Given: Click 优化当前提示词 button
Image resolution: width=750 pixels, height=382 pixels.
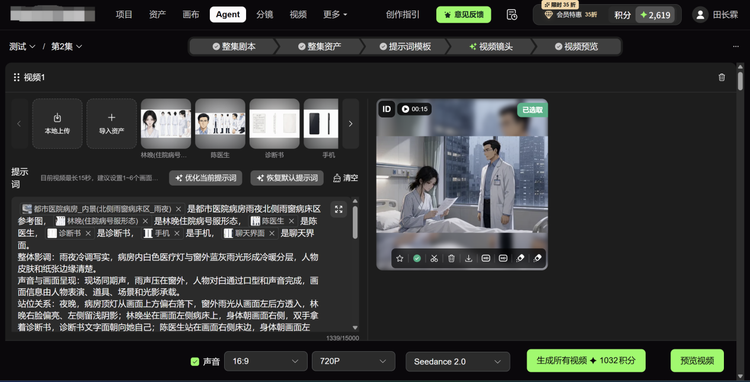Looking at the screenshot, I should click(x=206, y=178).
